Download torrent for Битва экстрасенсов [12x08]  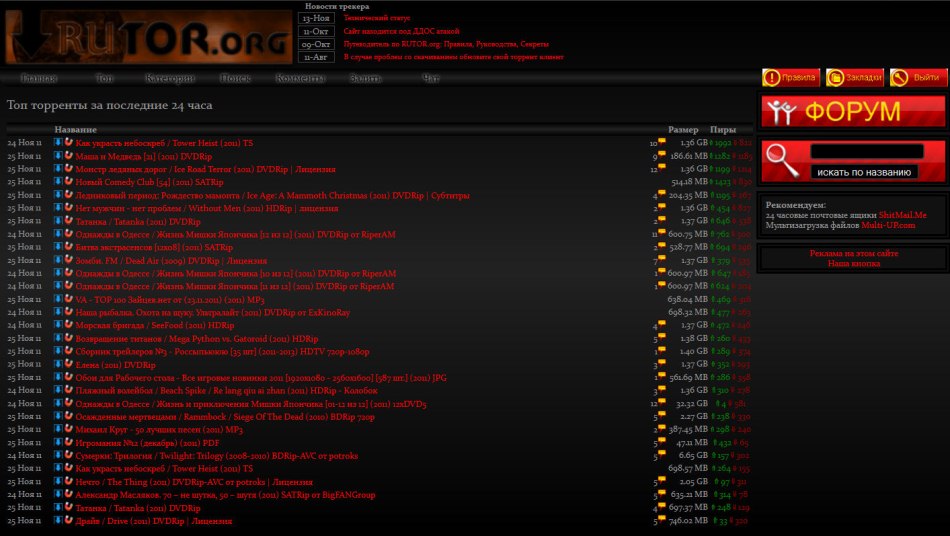tap(58, 246)
